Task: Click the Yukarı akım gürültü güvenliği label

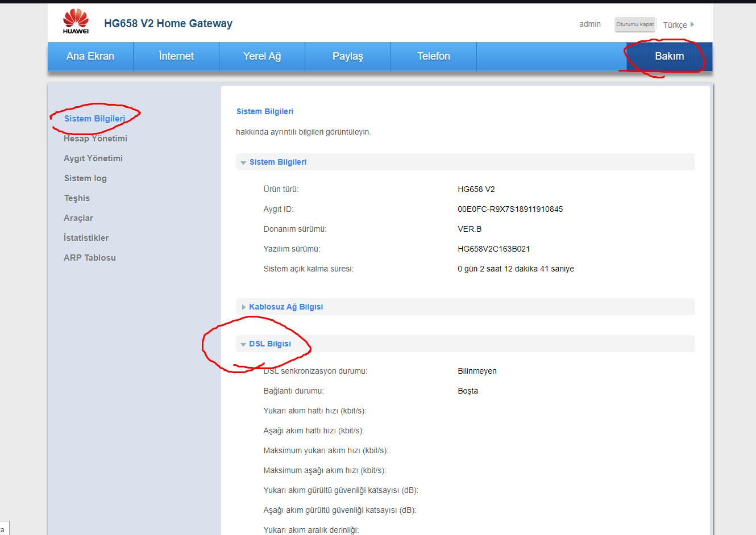Action: (341, 490)
